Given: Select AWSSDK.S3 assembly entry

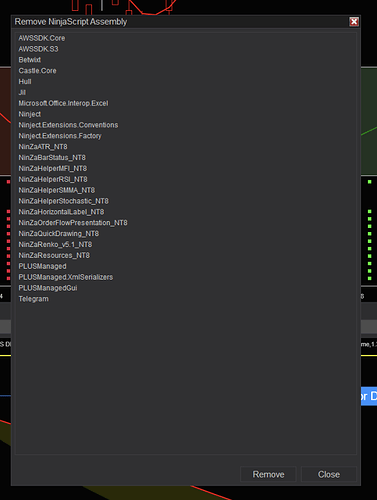Looking at the screenshot, I should pyautogui.click(x=38, y=49).
